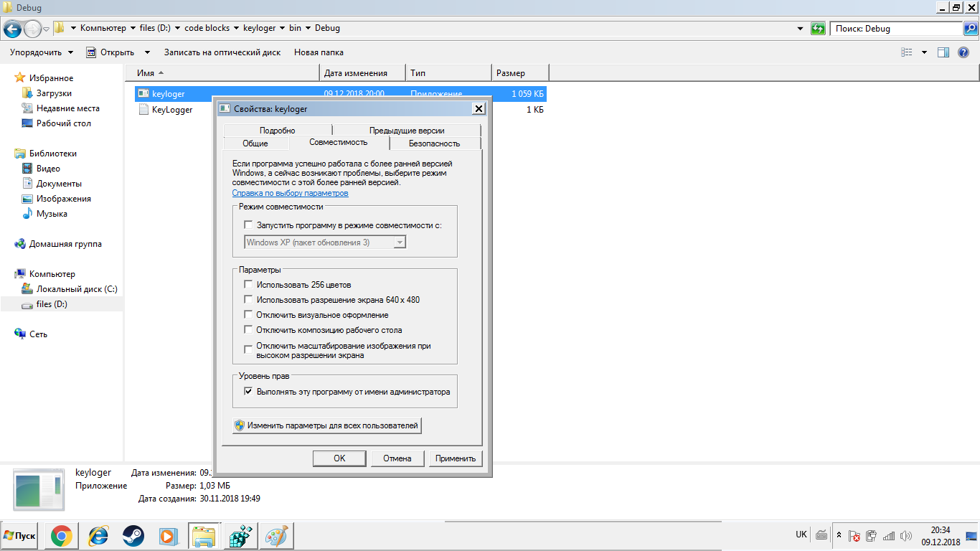The height and width of the screenshot is (551, 980).
Task: Launch Steam from the taskbar
Action: tap(133, 536)
